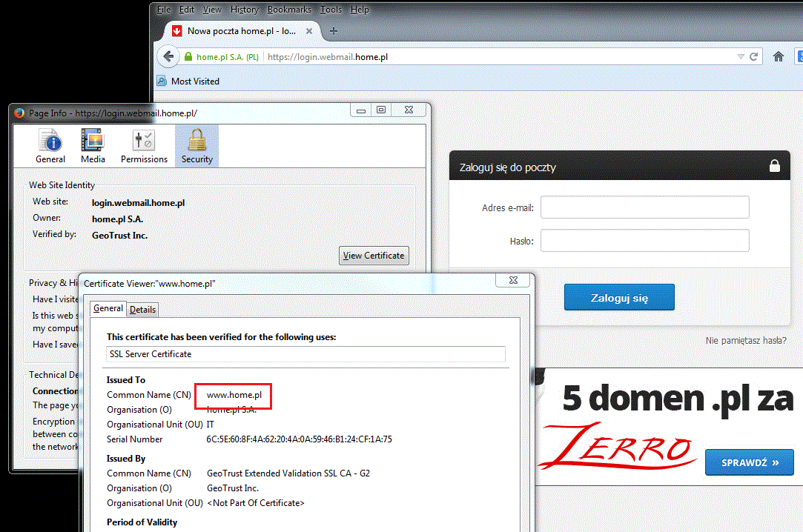Screen dimensions: 803x532
Task: Click the Nie pamiętasz hasła? link
Action: coord(746,339)
